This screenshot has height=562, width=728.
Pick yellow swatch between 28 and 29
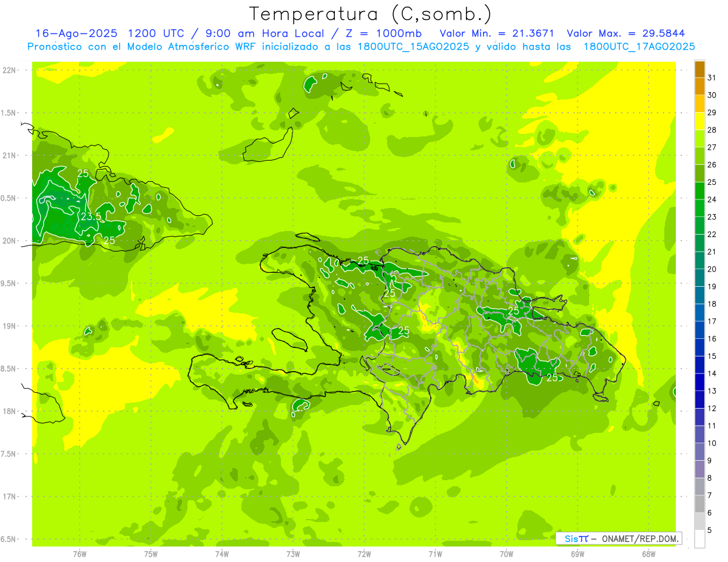pyautogui.click(x=699, y=121)
